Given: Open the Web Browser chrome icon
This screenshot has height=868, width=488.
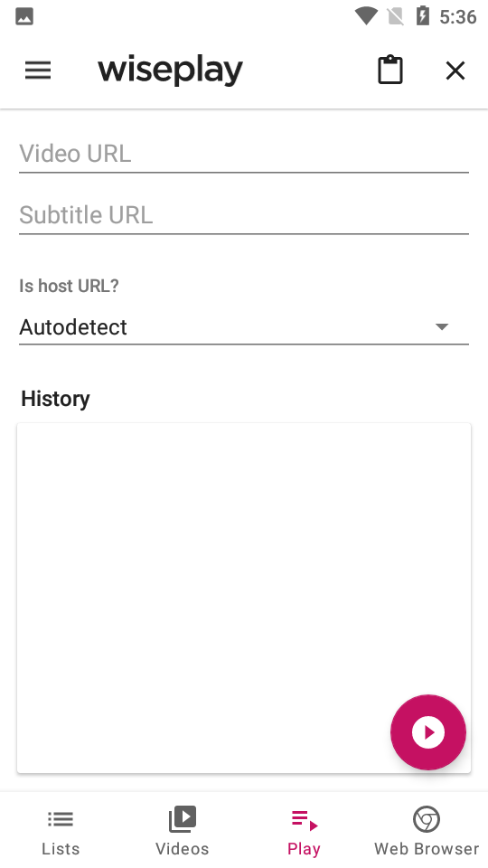Looking at the screenshot, I should [427, 819].
